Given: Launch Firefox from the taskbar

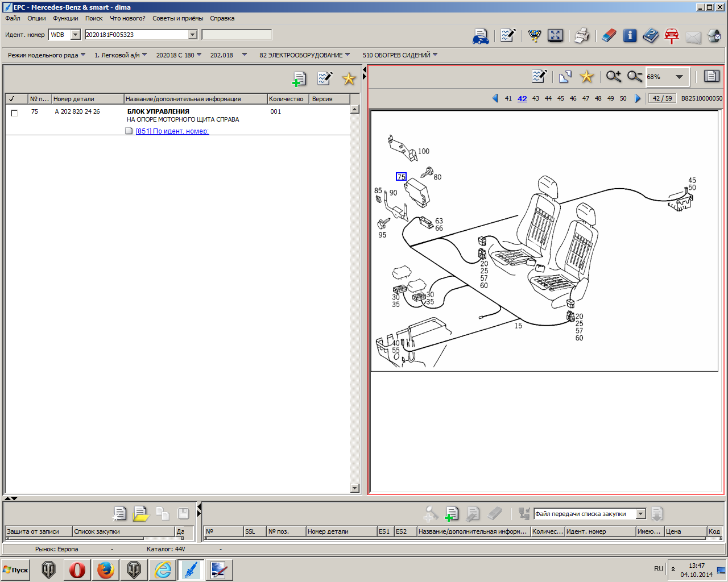Looking at the screenshot, I should 106,570.
